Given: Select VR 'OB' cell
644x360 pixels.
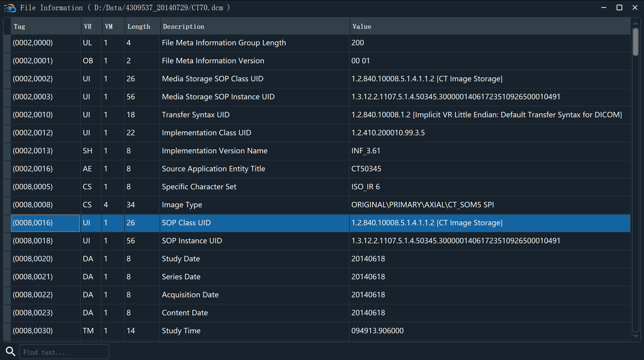Looking at the screenshot, I should (91, 61).
